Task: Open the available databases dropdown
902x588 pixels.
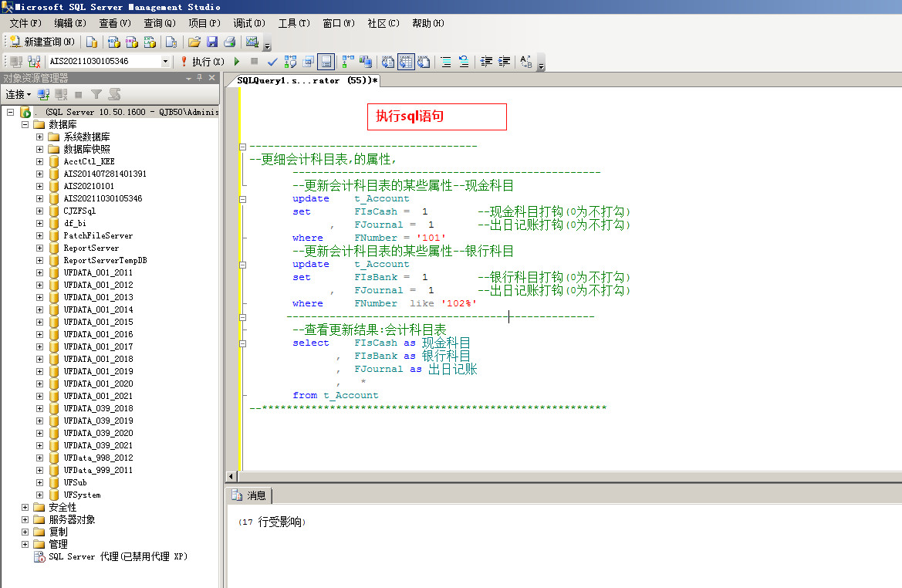Action: [x=165, y=62]
